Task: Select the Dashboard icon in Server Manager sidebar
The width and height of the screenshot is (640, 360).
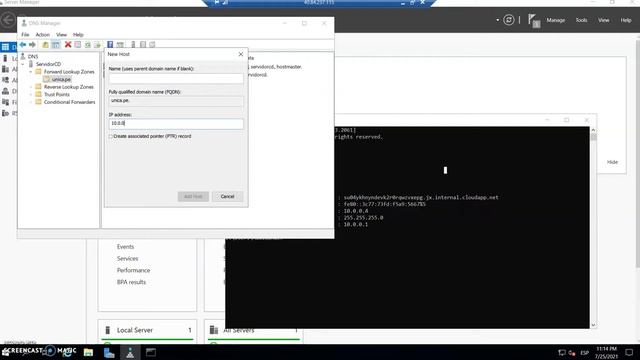Action: pos(5,47)
